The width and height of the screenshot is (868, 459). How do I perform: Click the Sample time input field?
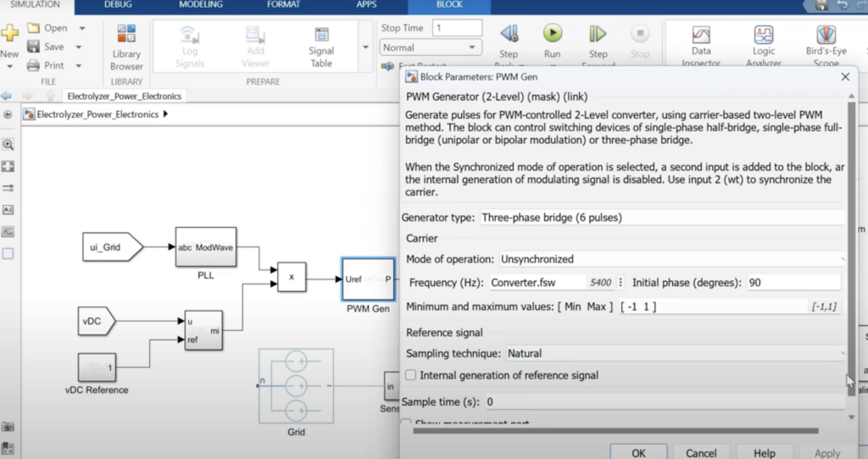(665, 402)
